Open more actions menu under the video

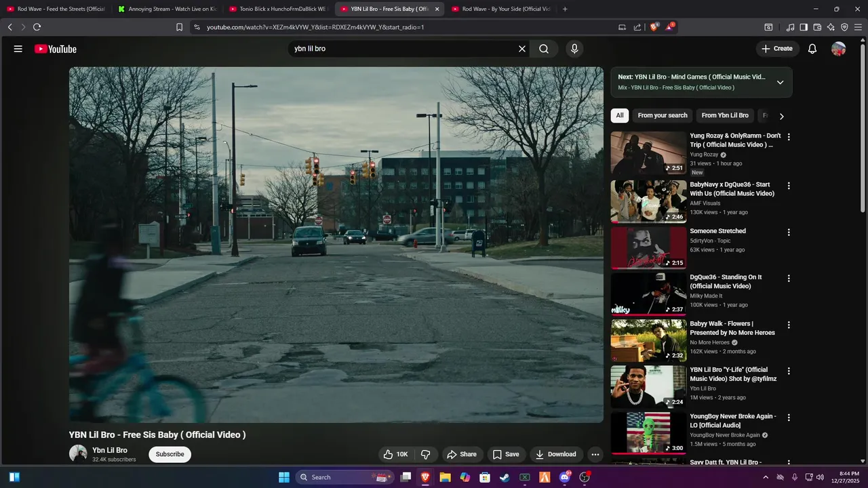(x=595, y=454)
